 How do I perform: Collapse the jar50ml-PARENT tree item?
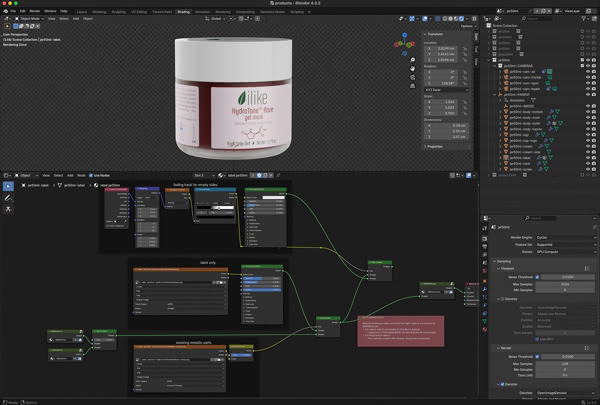495,95
